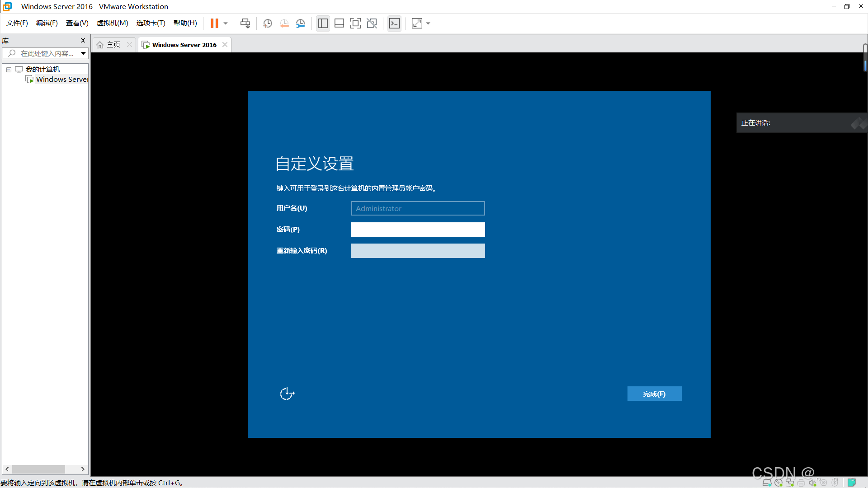This screenshot has height=488, width=868.
Task: Open the power options dropdown arrow
Action: coord(226,23)
